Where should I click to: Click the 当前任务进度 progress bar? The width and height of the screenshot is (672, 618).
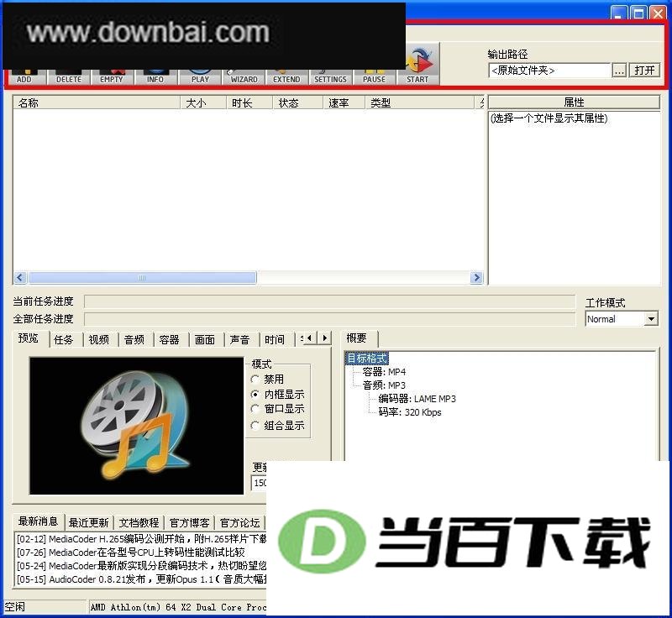pos(329,301)
